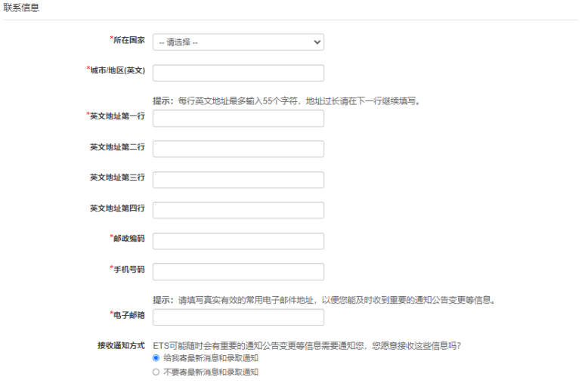Click into the 英文地址第四行 field
This screenshot has width=588, height=383.
coord(238,210)
